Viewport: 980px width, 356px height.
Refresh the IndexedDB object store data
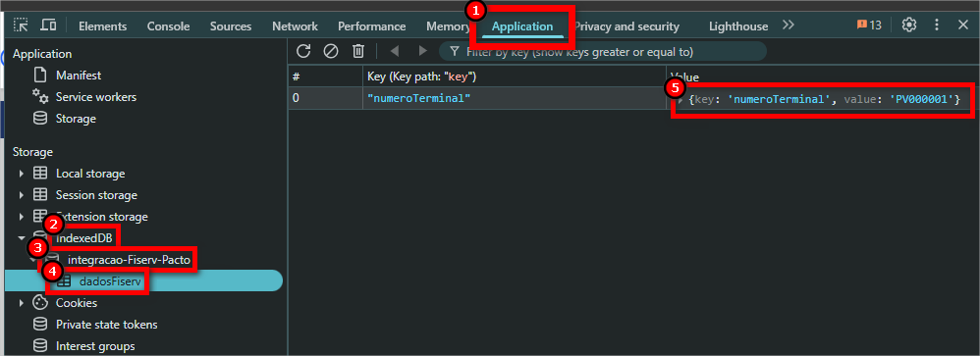[303, 51]
